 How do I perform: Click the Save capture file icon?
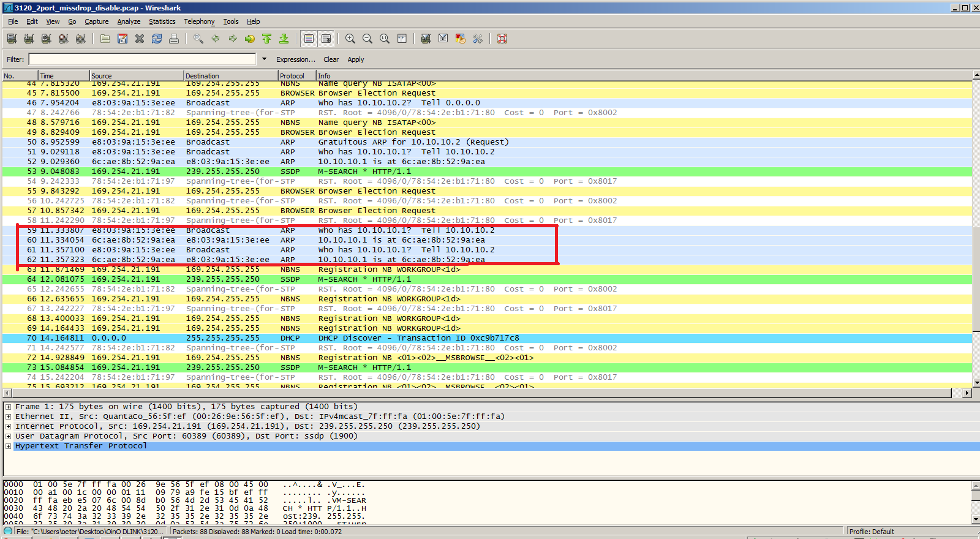pos(123,39)
